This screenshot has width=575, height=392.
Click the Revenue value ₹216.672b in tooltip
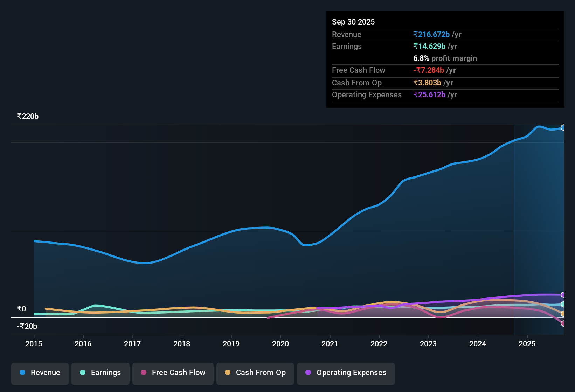pyautogui.click(x=431, y=34)
